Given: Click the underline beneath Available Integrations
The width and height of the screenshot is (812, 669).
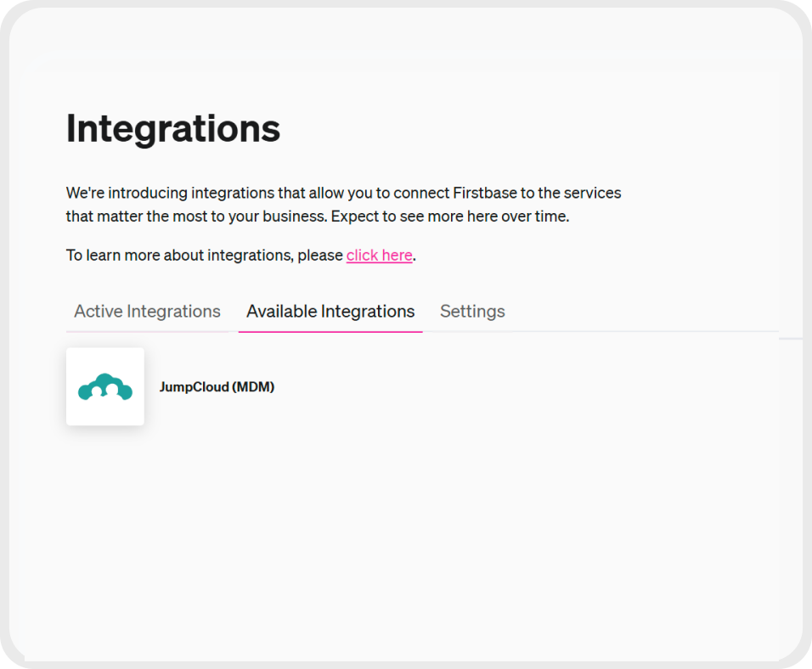Looking at the screenshot, I should (x=330, y=329).
